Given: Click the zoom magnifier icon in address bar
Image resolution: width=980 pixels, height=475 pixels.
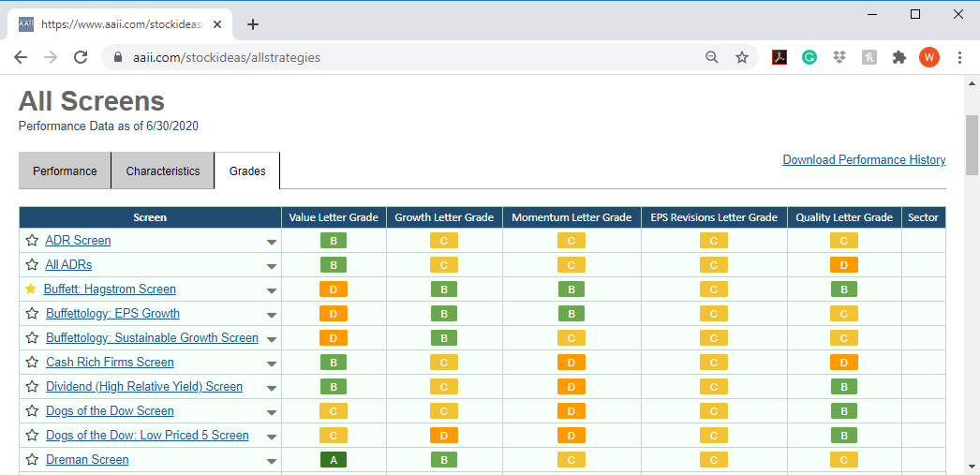Looking at the screenshot, I should [x=712, y=57].
